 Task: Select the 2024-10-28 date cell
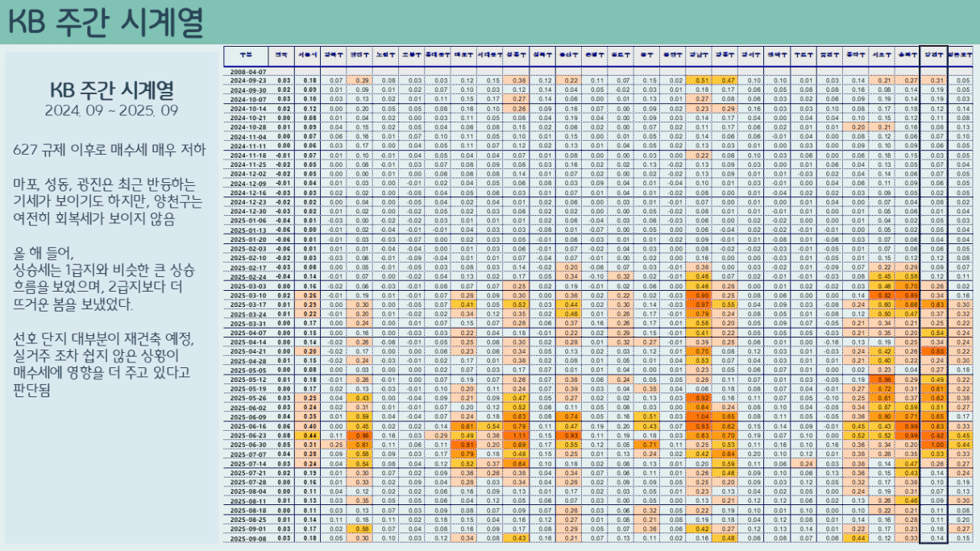tap(248, 126)
